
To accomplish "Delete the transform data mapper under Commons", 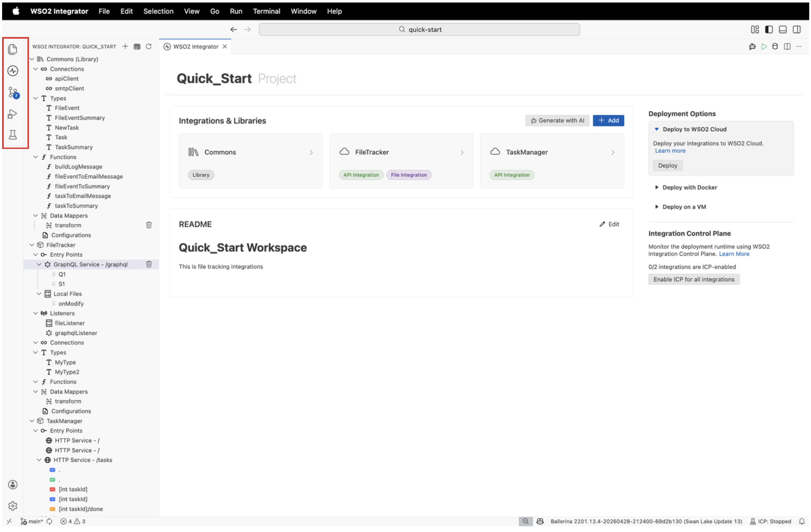I will pos(149,225).
